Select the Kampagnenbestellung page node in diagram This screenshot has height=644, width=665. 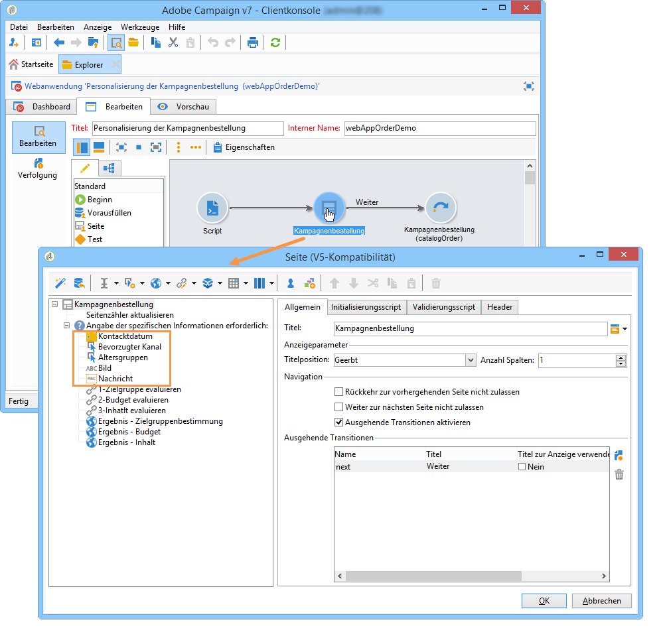[329, 208]
